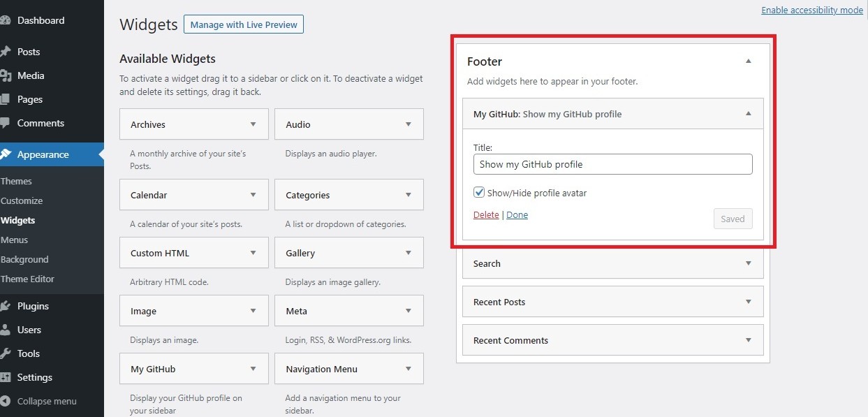
Task: Click the Plugins plug icon
Action: point(6,306)
